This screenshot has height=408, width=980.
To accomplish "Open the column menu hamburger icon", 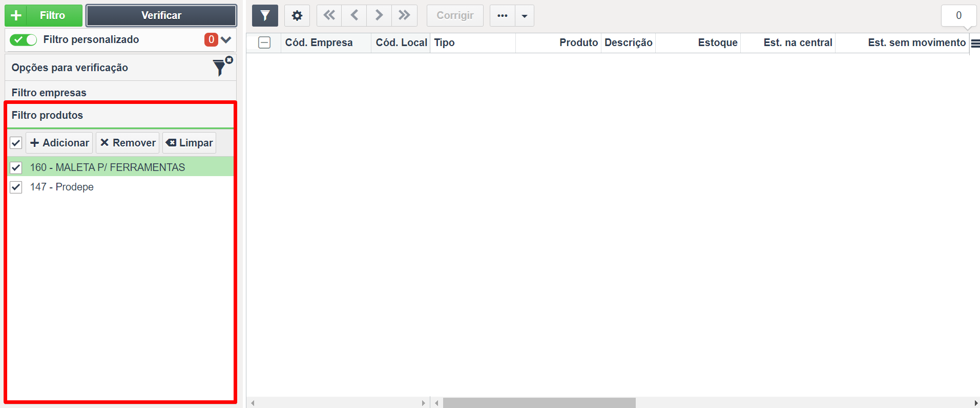I will click(975, 44).
